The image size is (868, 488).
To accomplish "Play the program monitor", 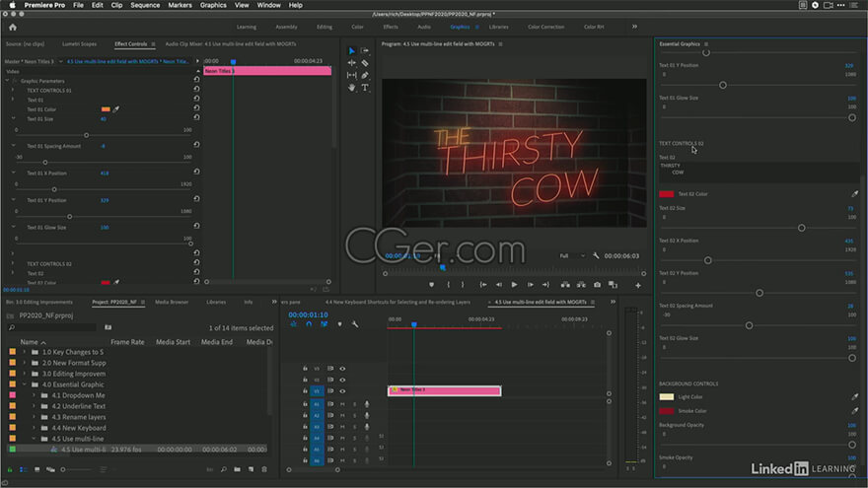I will tap(514, 285).
